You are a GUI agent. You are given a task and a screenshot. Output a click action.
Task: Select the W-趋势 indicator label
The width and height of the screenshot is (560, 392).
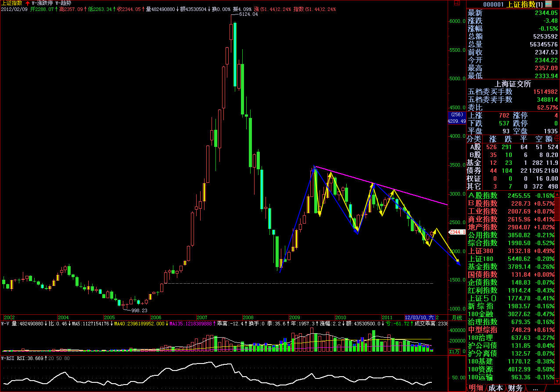tap(64, 3)
